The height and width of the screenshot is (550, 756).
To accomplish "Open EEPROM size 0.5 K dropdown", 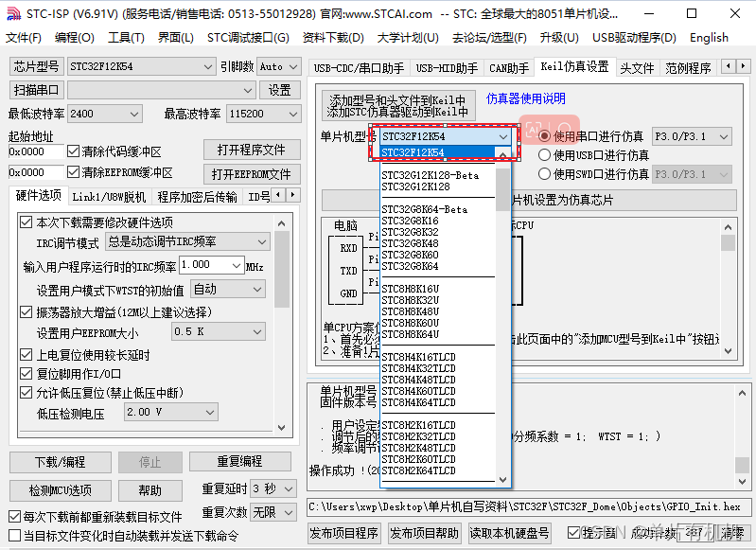I will click(219, 331).
